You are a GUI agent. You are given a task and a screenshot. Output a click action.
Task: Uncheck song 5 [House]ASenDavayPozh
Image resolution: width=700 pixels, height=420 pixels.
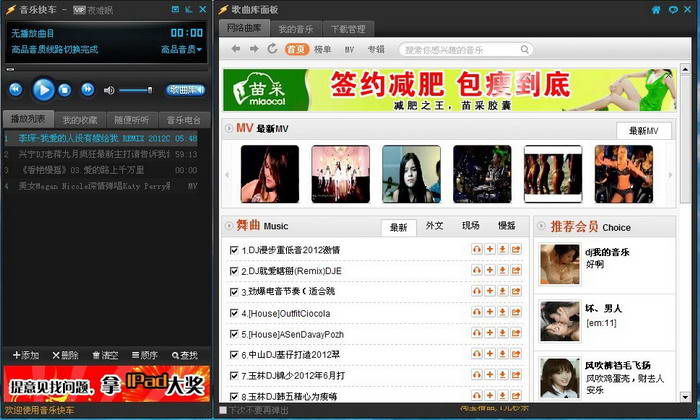(x=233, y=334)
